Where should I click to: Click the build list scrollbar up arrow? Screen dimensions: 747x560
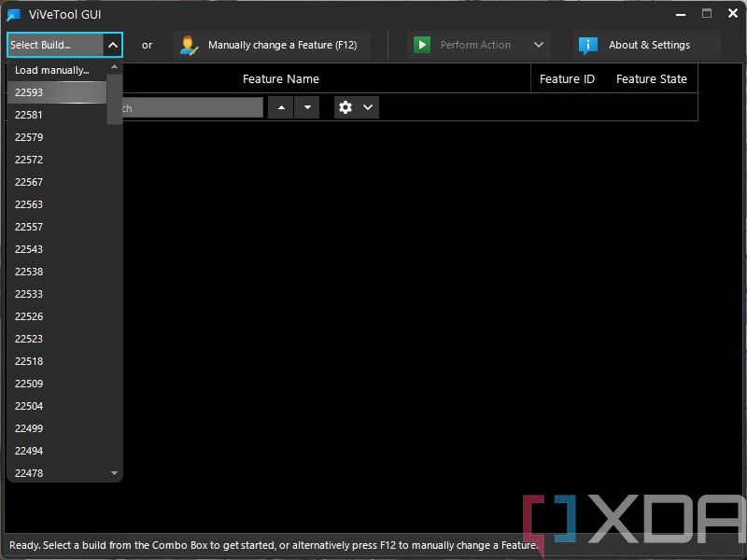(x=114, y=66)
